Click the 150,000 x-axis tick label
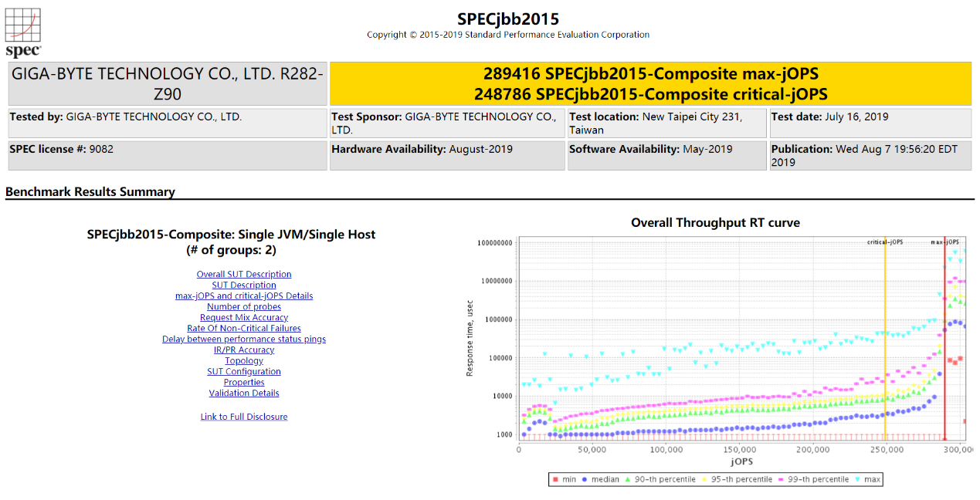This screenshot has height=500, width=980. [740, 449]
